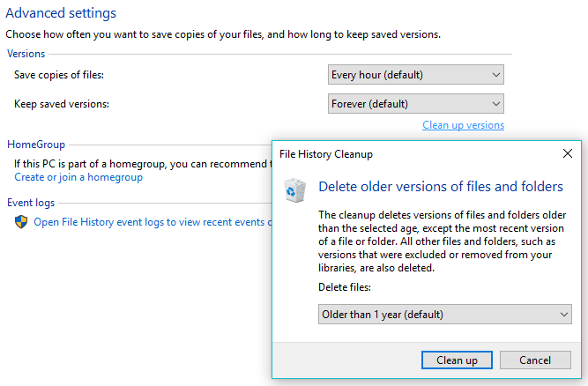Image resolution: width=588 pixels, height=386 pixels.
Task: Click the Clean up button
Action: pos(457,360)
